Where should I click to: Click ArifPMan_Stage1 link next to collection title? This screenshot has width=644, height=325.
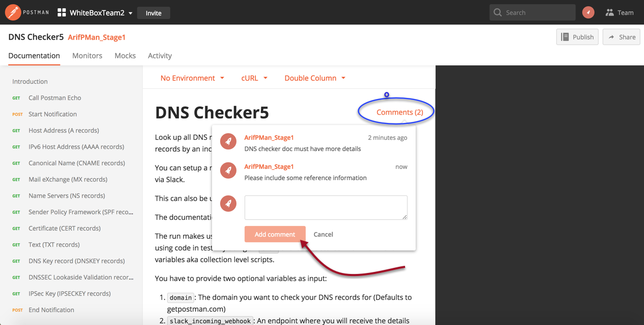click(x=97, y=37)
